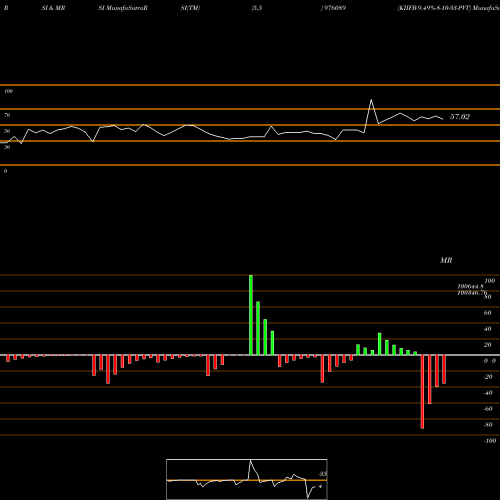Screen dimensions: 500x500
Task: Open the mini overview chart at bottom
Action: [247, 479]
